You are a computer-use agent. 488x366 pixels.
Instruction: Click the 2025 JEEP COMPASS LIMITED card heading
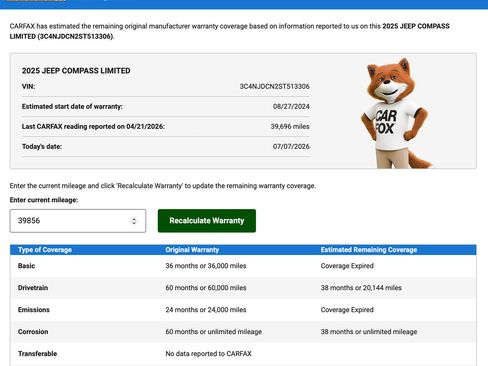(x=76, y=71)
